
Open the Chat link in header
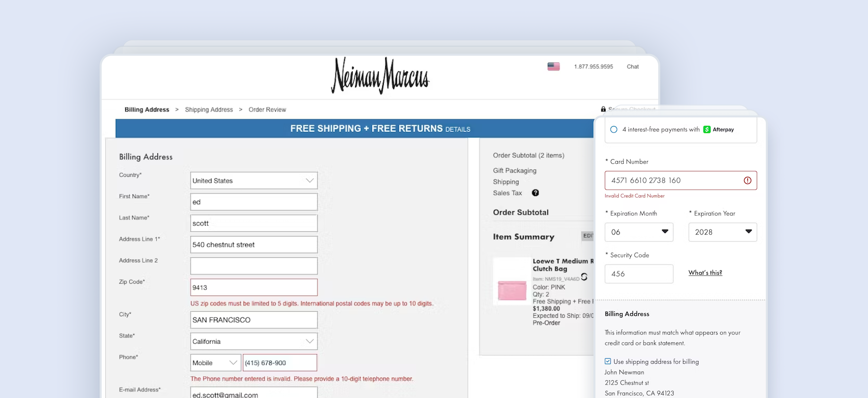click(632, 66)
